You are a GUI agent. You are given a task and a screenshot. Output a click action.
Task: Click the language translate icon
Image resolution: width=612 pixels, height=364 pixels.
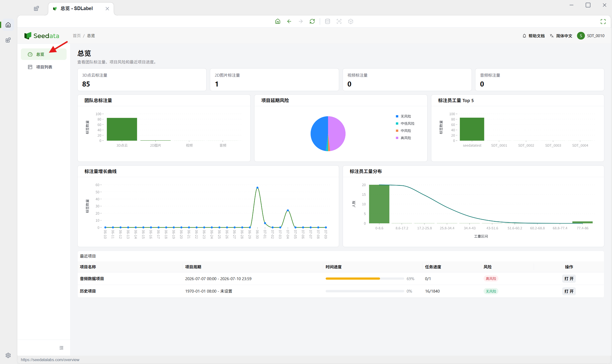552,36
